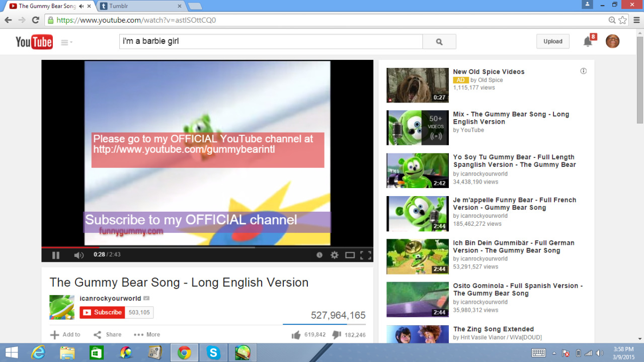Toggle theater mode in the player
Screen dimensions: 644x362
pyautogui.click(x=350, y=255)
